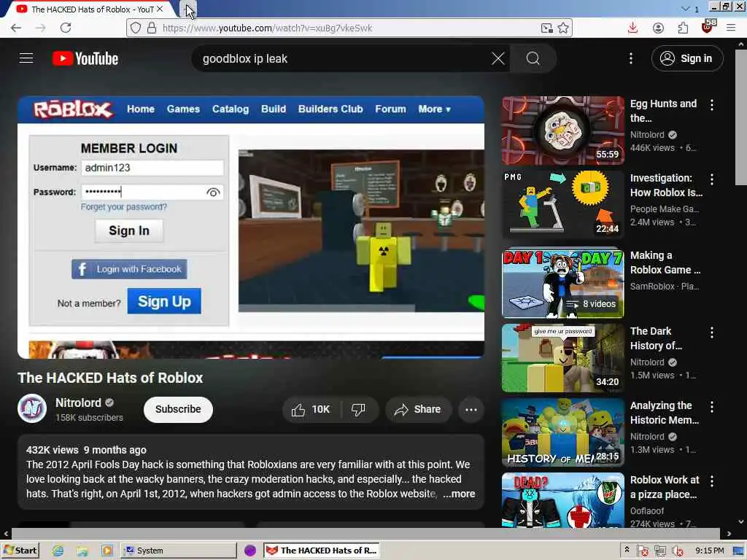This screenshot has width=747, height=560.
Task: List all tabs chevron dropdown
Action: pos(686,9)
